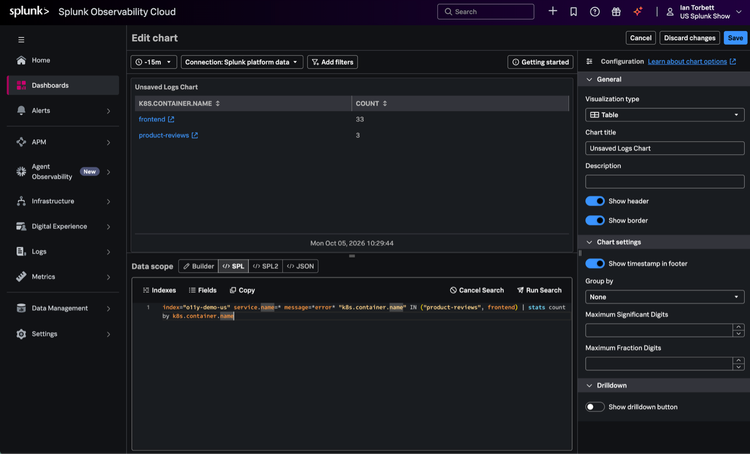Click the splunk> logo

pos(29,11)
